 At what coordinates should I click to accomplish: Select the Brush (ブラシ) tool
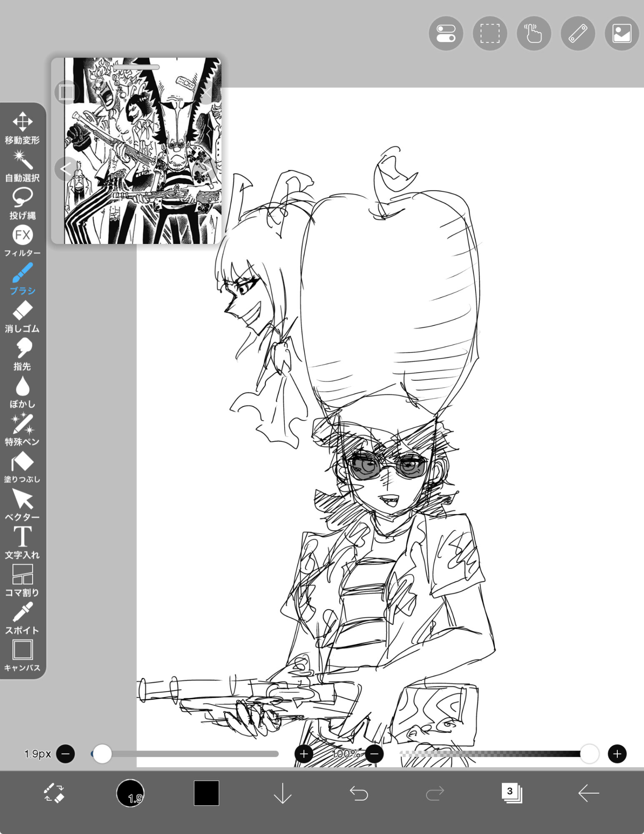point(23,279)
